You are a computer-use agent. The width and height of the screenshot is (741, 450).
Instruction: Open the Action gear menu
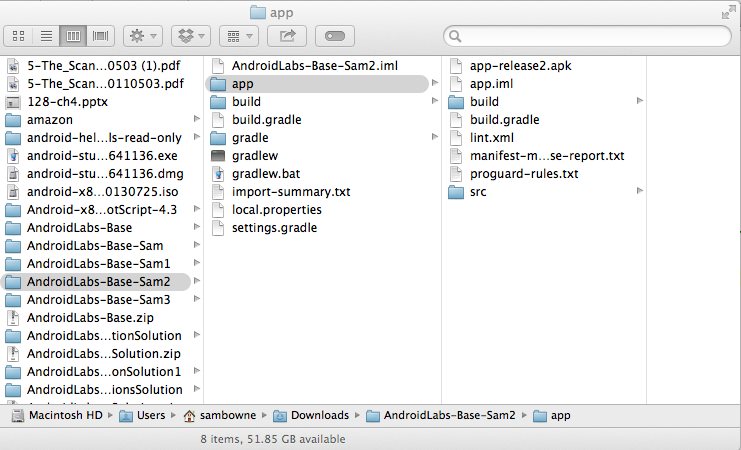[140, 36]
